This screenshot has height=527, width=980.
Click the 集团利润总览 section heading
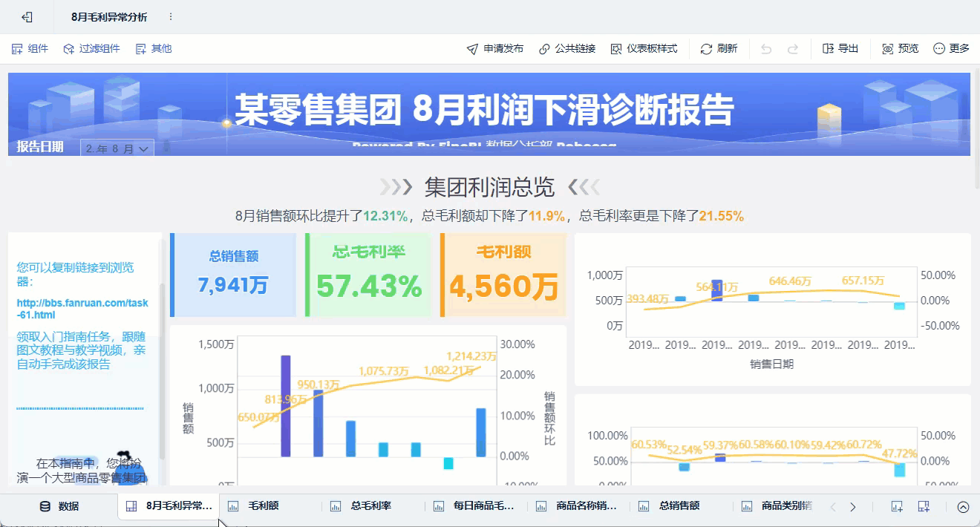pos(489,187)
